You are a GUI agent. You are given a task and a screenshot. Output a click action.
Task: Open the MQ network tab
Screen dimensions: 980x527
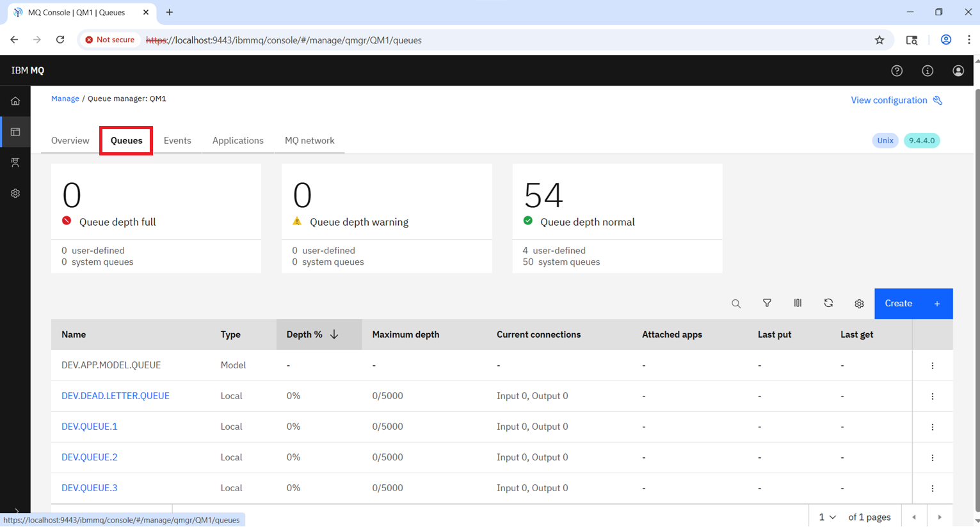pyautogui.click(x=310, y=141)
